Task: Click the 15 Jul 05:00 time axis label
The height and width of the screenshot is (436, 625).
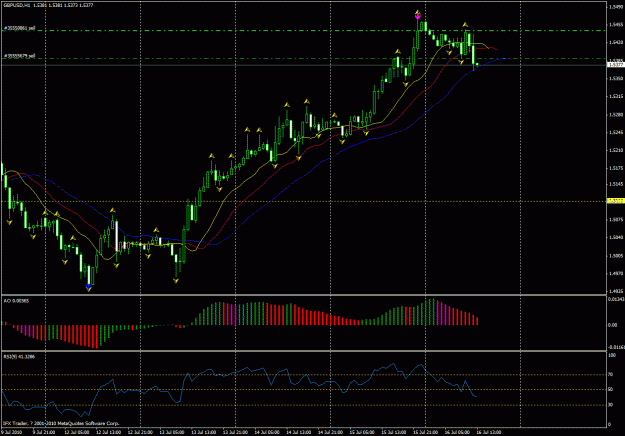Action: [362, 432]
